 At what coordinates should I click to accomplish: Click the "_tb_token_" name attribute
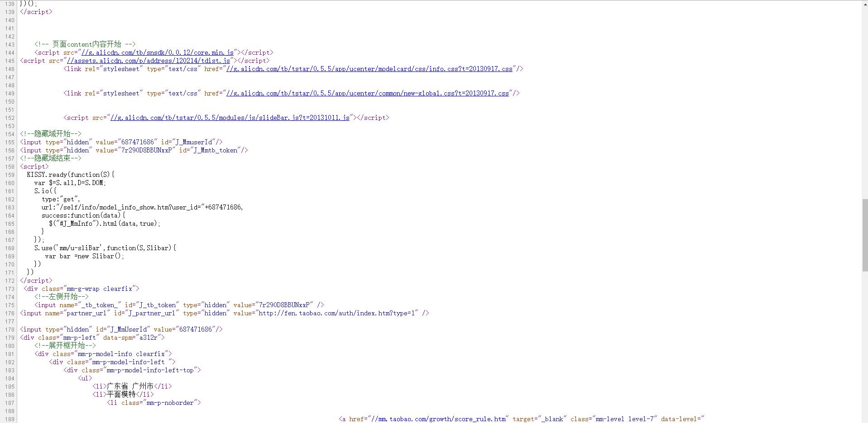[101, 305]
